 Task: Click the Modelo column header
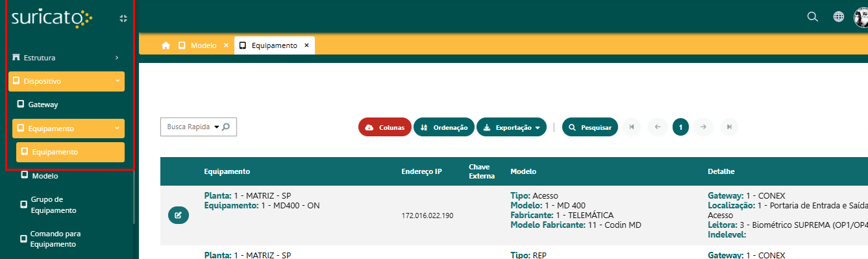523,171
